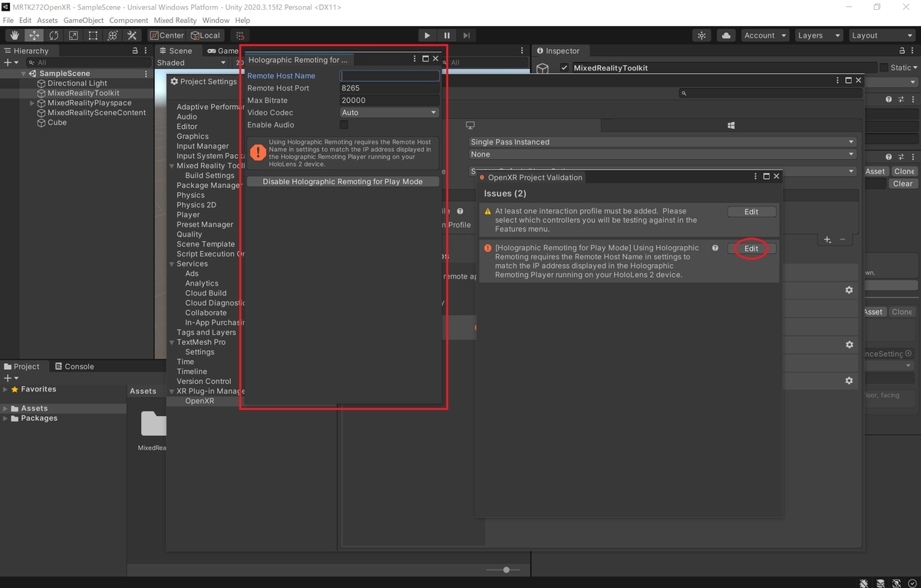The width and height of the screenshot is (921, 588).
Task: Toggle Enable Audio checkbox
Action: 344,124
